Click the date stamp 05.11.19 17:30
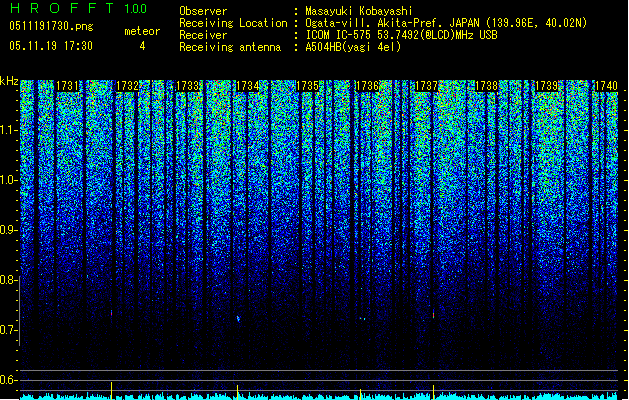629x400 pixels. pyautogui.click(x=51, y=46)
